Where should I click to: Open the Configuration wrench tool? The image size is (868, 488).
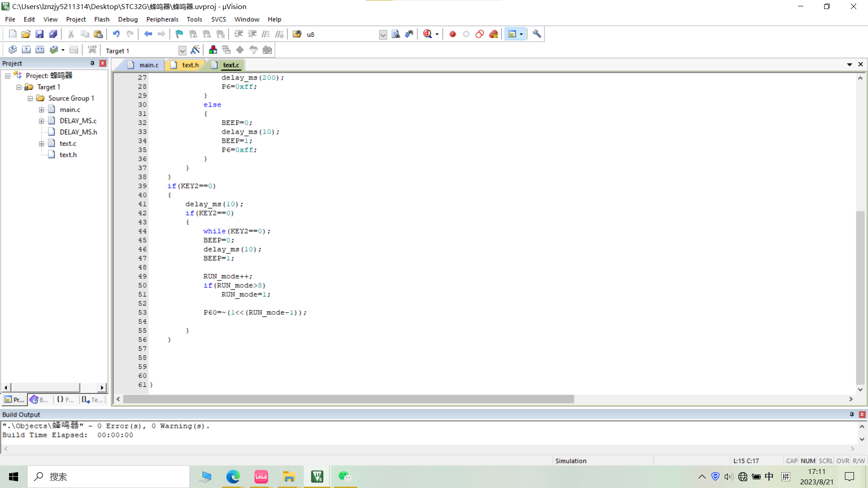pos(537,34)
